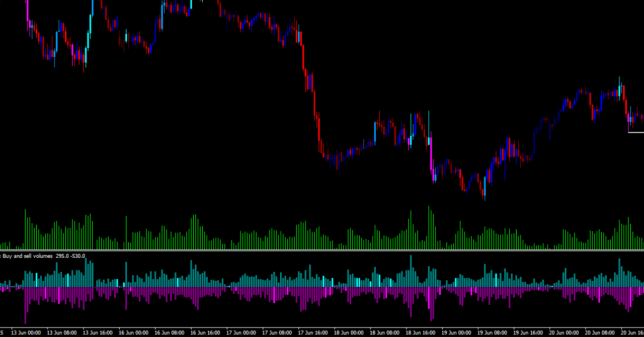The image size is (644, 337).
Task: Click the "Buy and sell volumes" indicator label
Action: pos(28,256)
